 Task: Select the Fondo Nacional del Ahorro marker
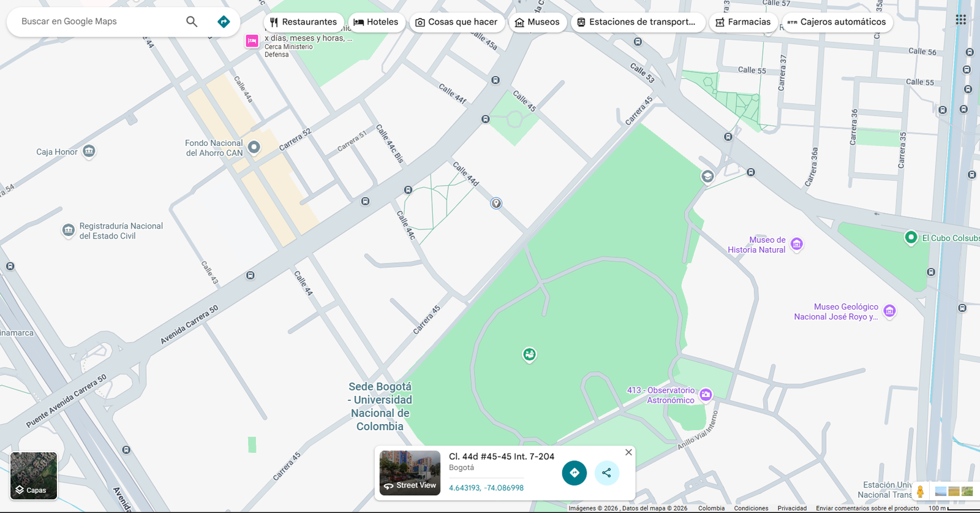tap(254, 147)
